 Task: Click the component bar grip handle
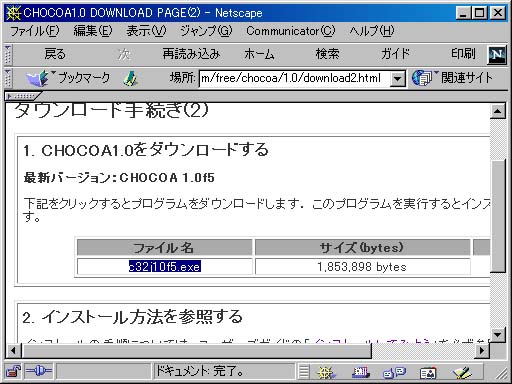pyautogui.click(x=304, y=372)
